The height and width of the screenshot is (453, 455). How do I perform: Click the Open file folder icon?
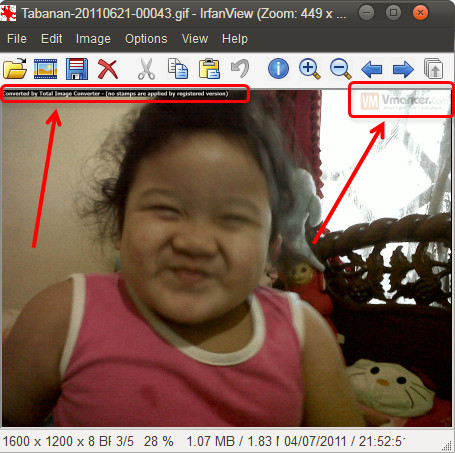(x=15, y=69)
